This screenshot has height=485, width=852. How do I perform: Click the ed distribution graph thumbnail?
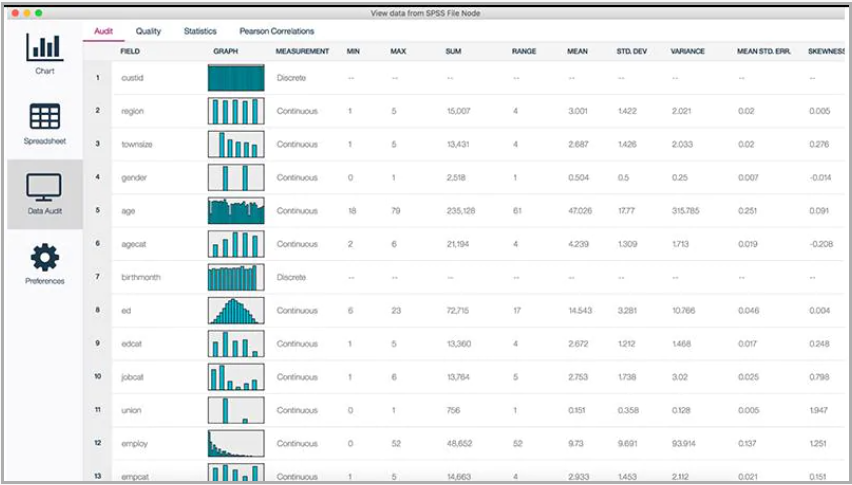tap(236, 311)
